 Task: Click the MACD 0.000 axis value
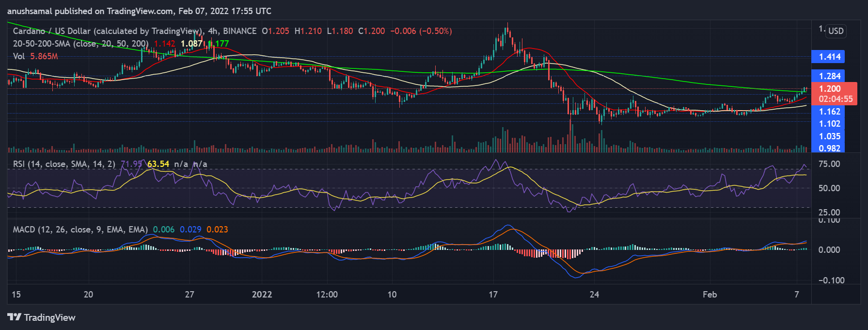pyautogui.click(x=829, y=250)
